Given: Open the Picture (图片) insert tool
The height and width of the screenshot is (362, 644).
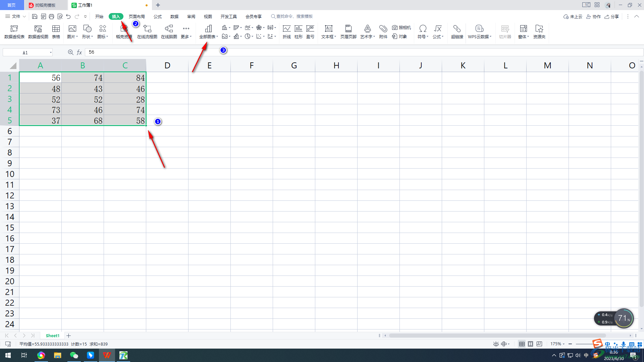Looking at the screenshot, I should click(72, 32).
